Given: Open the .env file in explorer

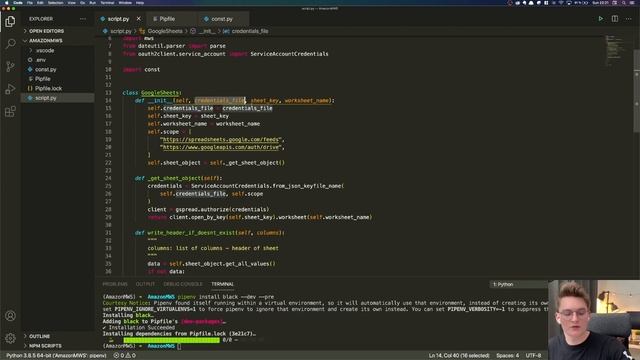Looking at the screenshot, I should (58, 60).
